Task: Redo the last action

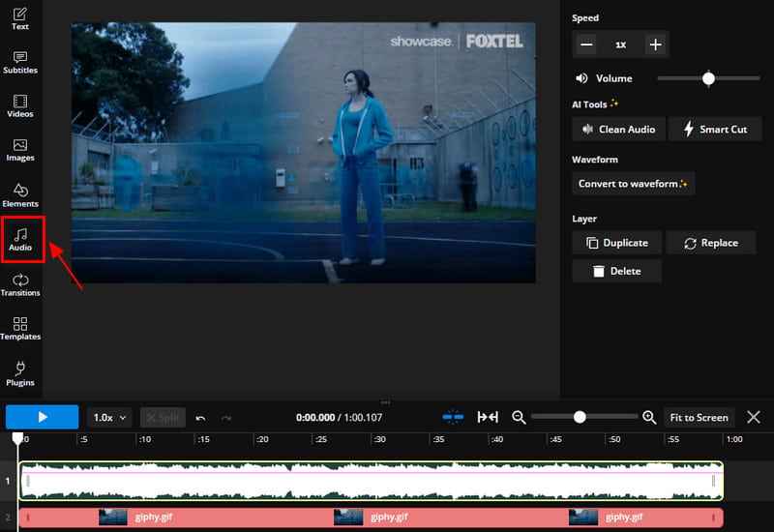Action: pos(226,418)
